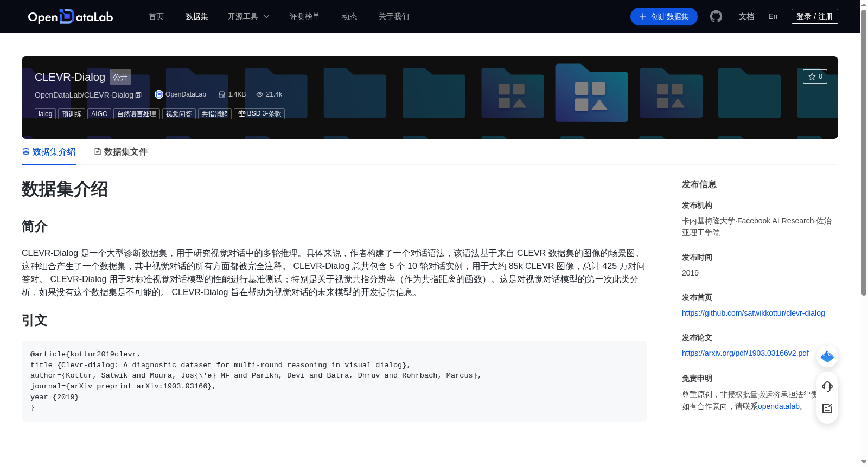This screenshot has width=868, height=467.
Task: Open the github.com clevr-dialog homepage link
Action: click(754, 313)
